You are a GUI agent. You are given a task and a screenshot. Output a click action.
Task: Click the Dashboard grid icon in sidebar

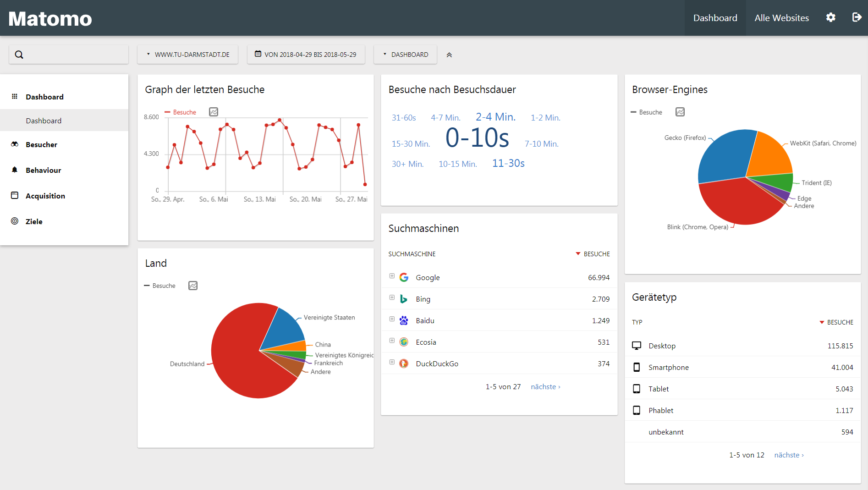(x=15, y=96)
